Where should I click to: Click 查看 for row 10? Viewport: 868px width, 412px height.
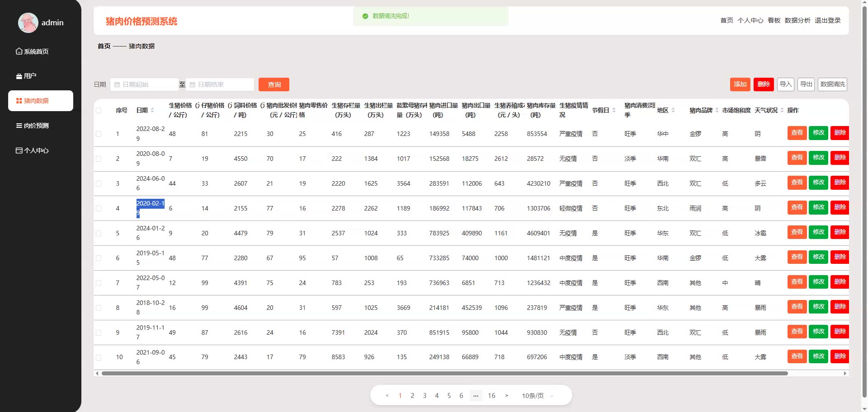(797, 356)
